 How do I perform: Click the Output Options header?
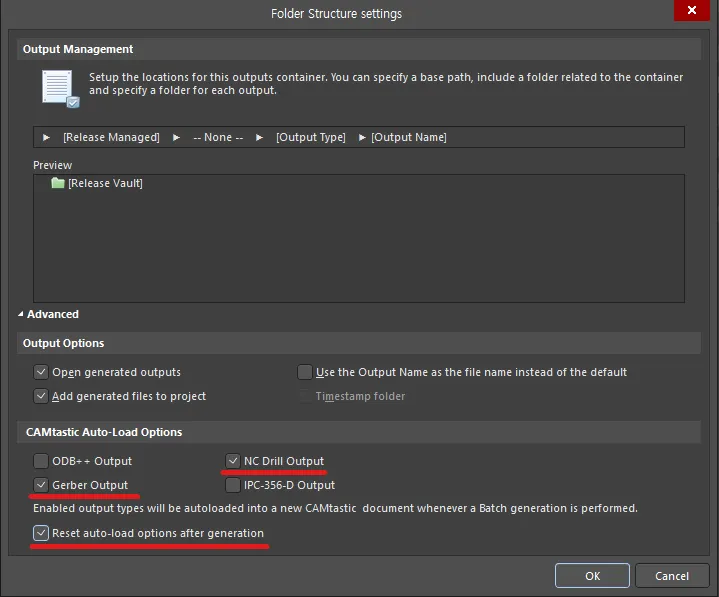click(x=359, y=343)
